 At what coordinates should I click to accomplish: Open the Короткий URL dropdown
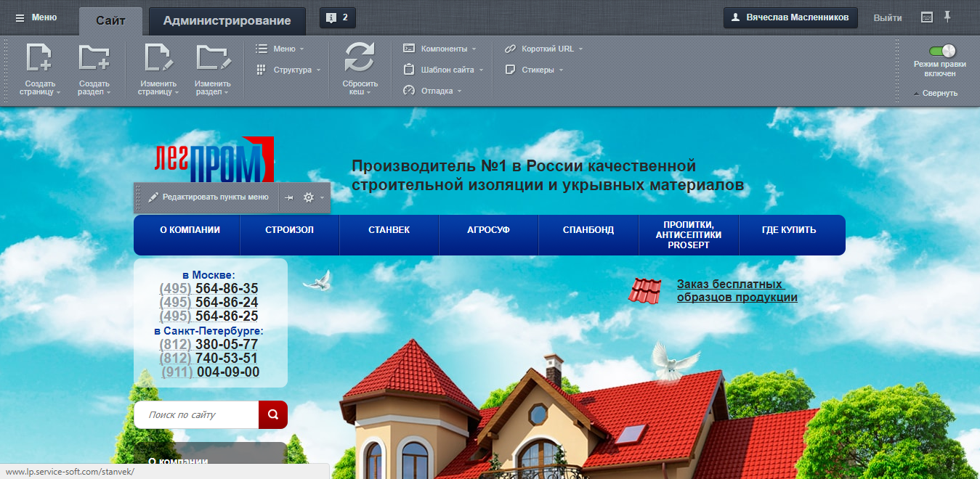tap(543, 49)
